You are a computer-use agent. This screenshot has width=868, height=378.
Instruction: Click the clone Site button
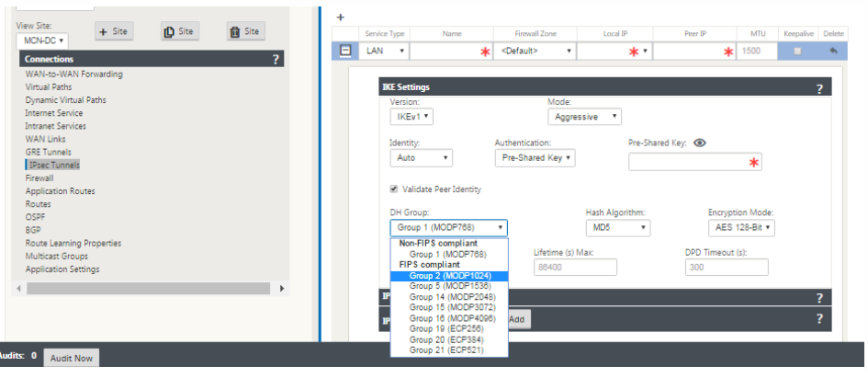pos(180,31)
